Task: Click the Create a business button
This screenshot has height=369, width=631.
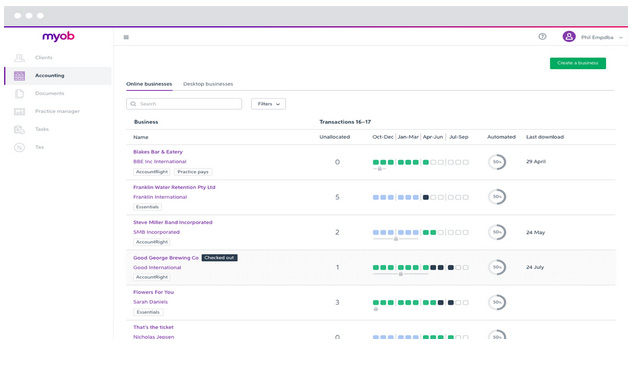Action: point(577,63)
